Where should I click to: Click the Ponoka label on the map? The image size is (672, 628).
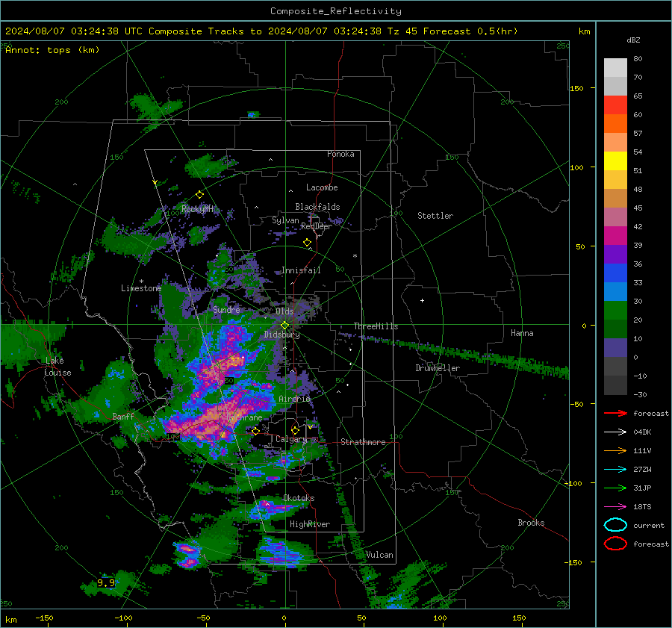tap(340, 154)
